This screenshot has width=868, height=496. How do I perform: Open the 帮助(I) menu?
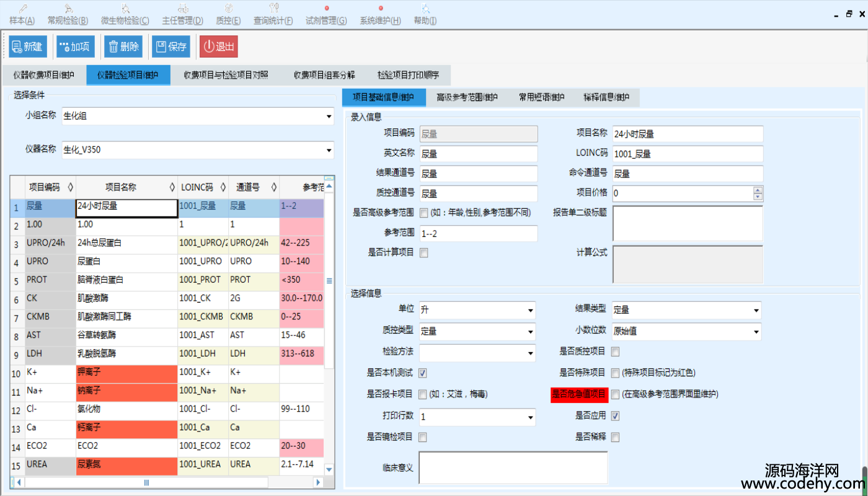pos(425,15)
